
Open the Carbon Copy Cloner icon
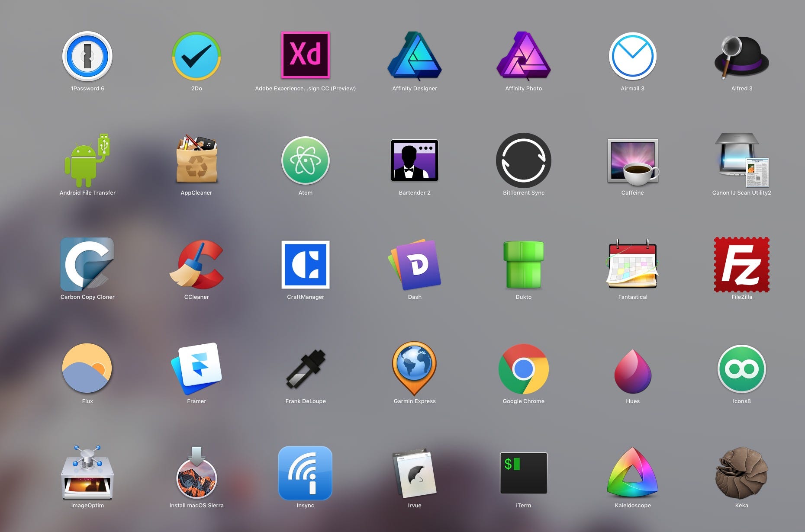point(87,264)
